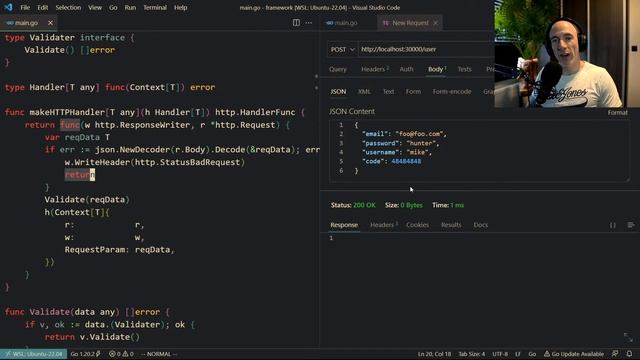Viewport: 640px width, 360px height.
Task: Click Ln 20, Col 18 cursor position
Action: pyautogui.click(x=434, y=354)
